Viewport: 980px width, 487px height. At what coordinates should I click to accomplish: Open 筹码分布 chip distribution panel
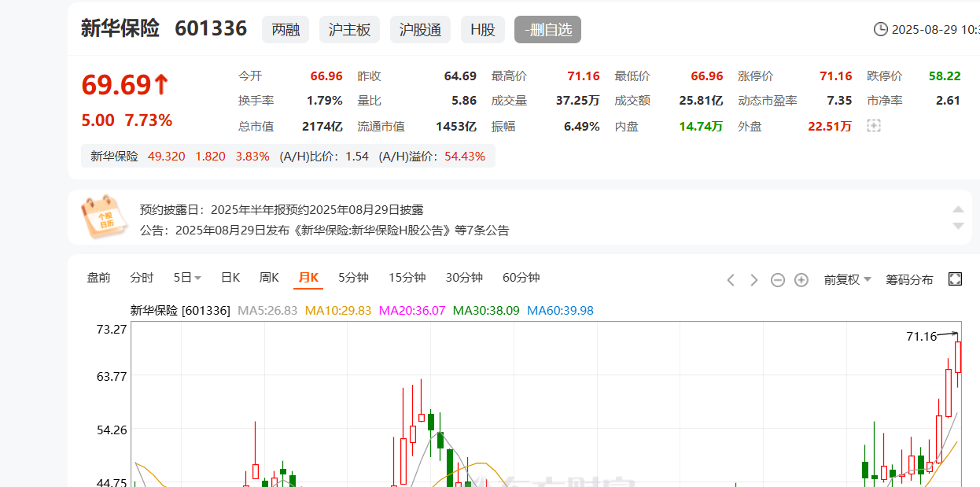pos(909,279)
